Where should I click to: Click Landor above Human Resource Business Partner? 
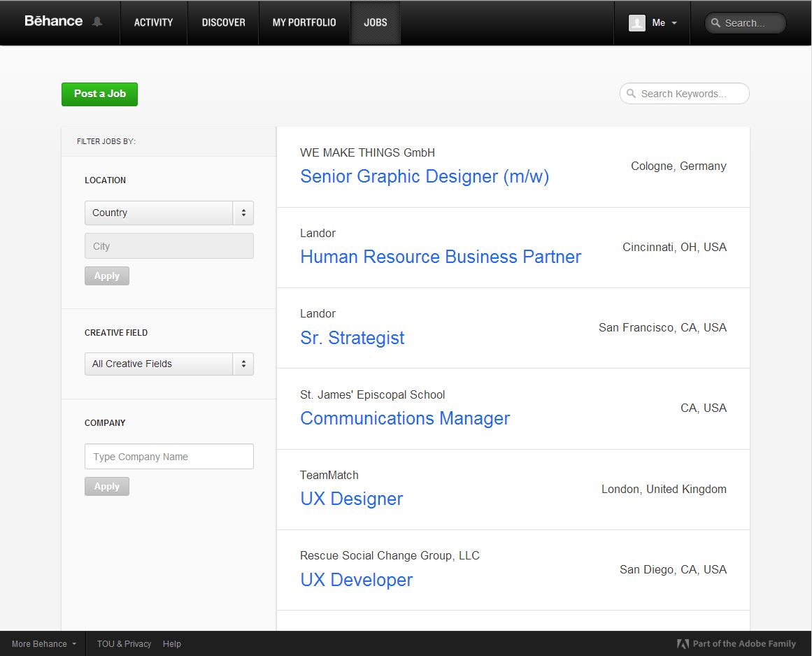318,233
